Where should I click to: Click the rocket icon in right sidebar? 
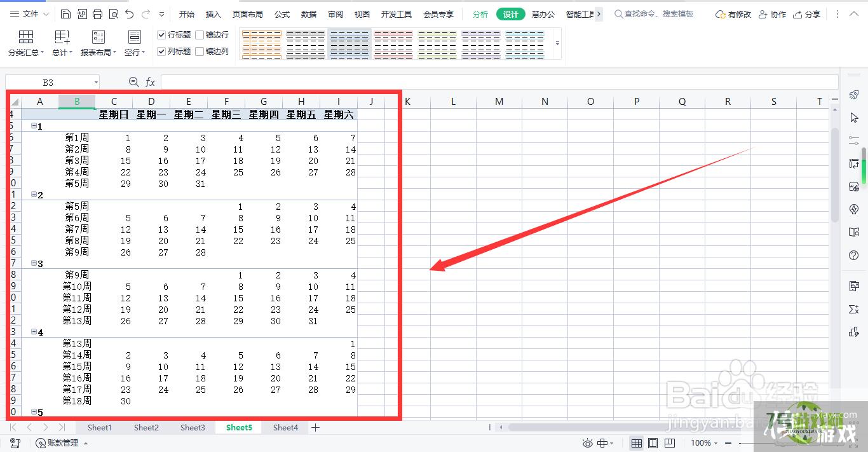click(854, 95)
